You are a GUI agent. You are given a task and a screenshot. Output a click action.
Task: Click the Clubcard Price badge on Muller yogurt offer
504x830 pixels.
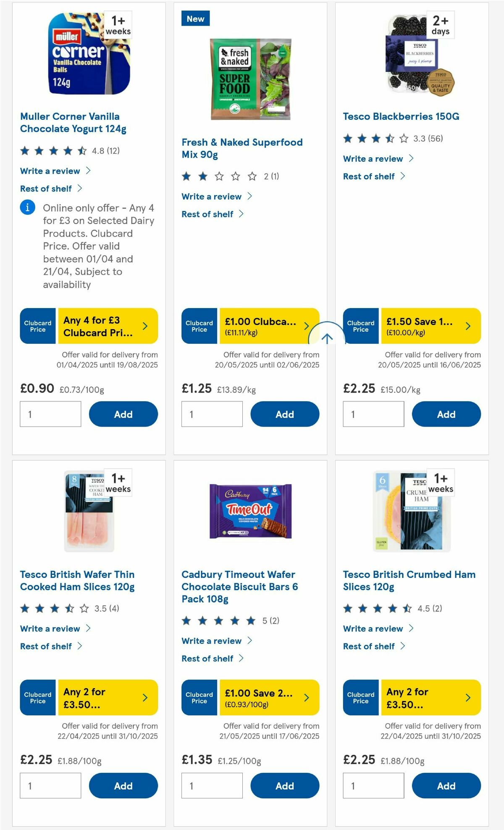point(37,326)
